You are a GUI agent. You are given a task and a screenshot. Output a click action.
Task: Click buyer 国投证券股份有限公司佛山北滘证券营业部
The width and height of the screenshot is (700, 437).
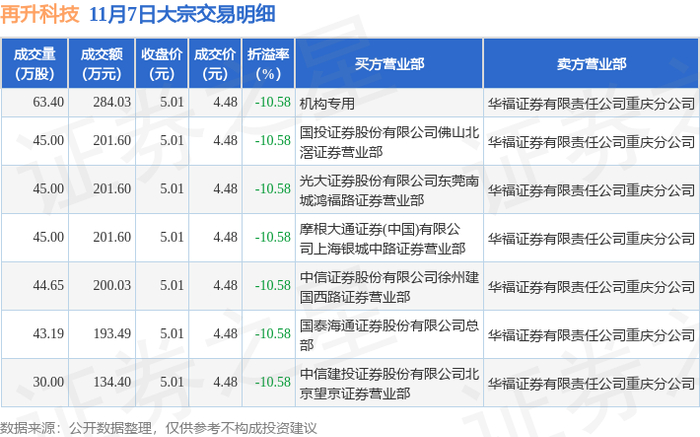(x=389, y=142)
